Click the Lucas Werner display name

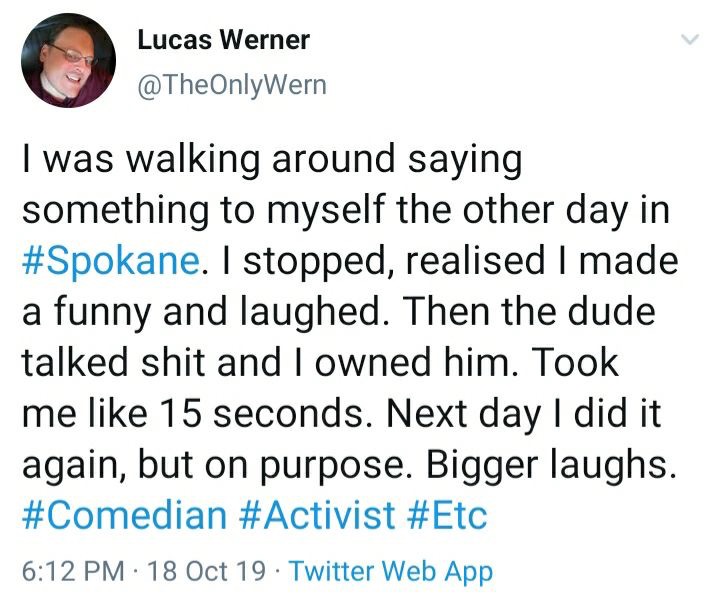[x=224, y=39]
